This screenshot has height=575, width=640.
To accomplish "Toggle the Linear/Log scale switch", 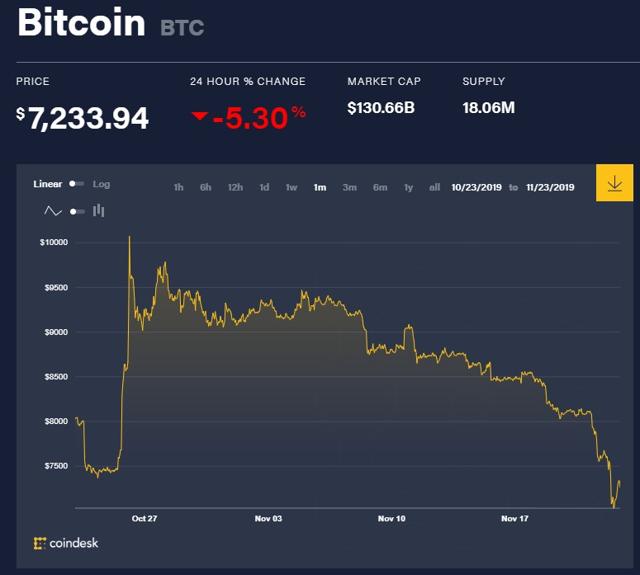I will (77, 184).
